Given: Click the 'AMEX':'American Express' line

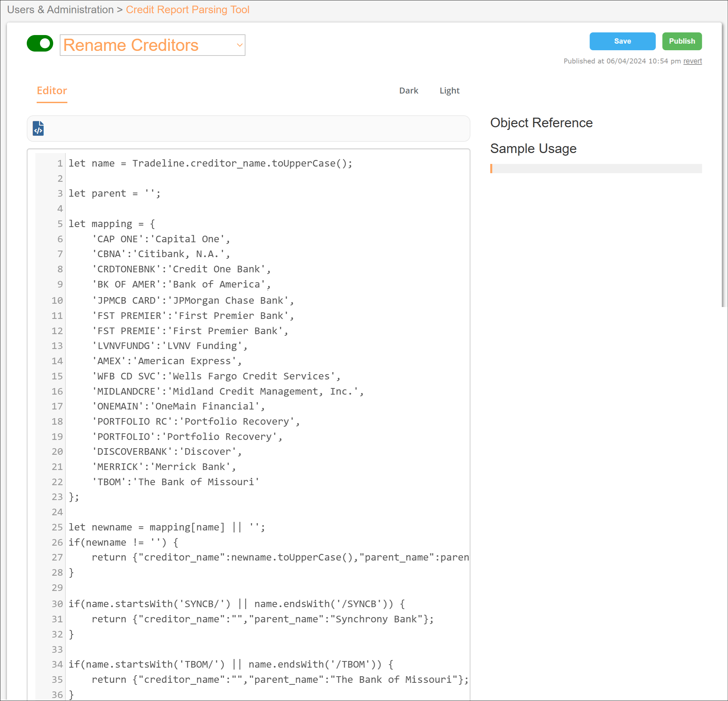Looking at the screenshot, I should tap(167, 361).
